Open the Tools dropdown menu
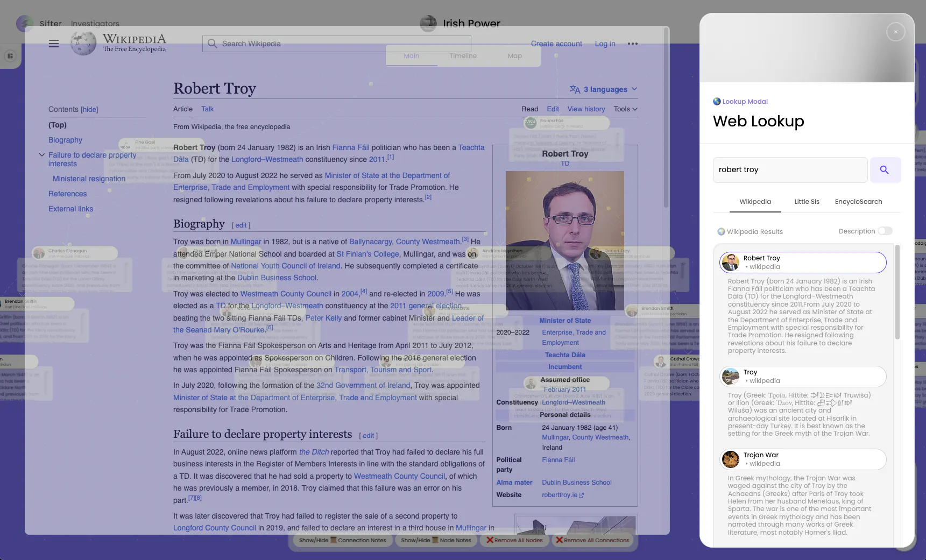The width and height of the screenshot is (926, 560). pyautogui.click(x=625, y=109)
